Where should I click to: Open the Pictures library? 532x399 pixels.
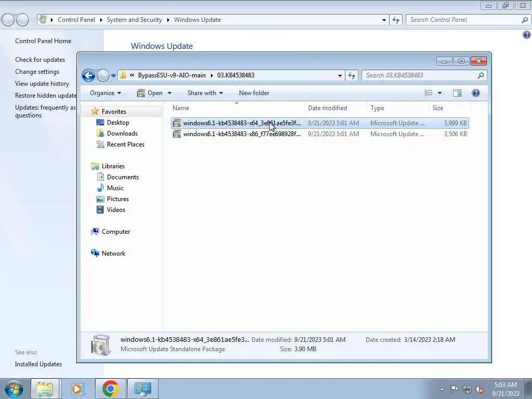[x=118, y=199]
